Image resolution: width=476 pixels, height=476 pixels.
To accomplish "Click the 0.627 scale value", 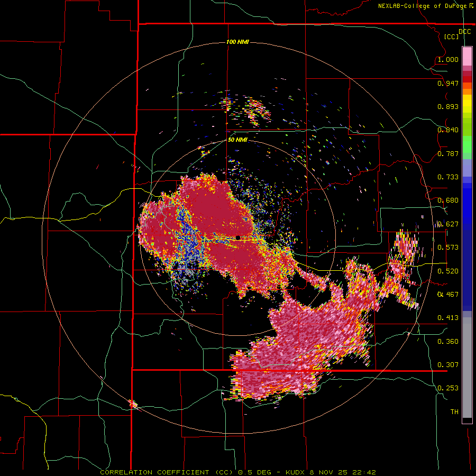I will (448, 224).
